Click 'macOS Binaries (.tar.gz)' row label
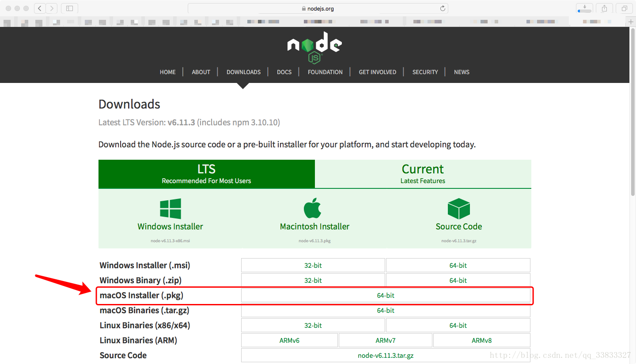The width and height of the screenshot is (636, 364). pyautogui.click(x=144, y=310)
